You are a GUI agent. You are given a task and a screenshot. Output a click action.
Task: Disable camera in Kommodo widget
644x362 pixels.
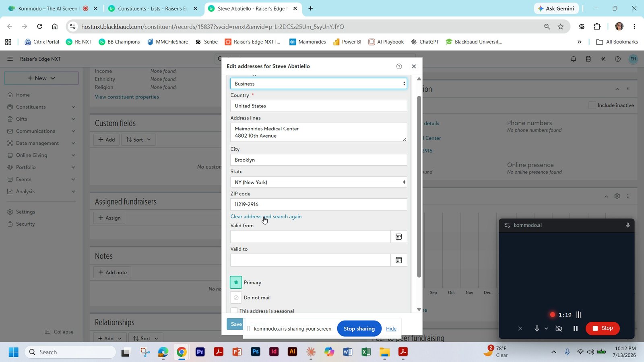point(559,329)
